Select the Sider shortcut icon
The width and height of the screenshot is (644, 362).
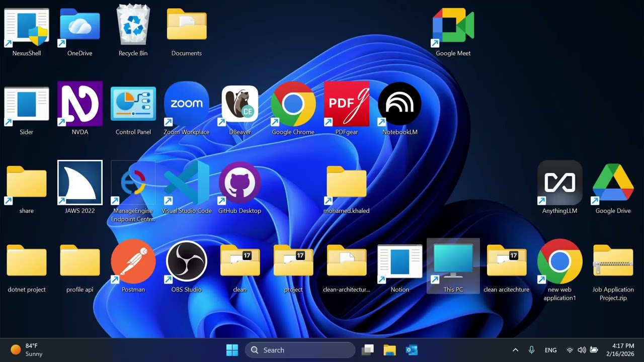coord(27,110)
